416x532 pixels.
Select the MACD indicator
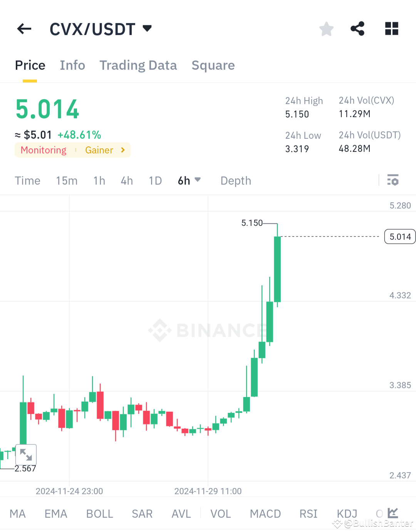pos(265,513)
